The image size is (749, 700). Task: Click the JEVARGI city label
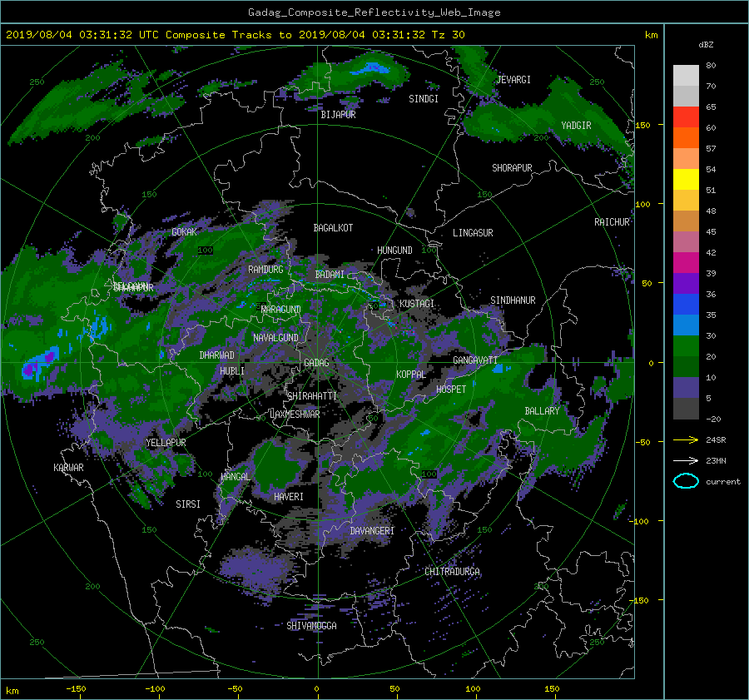[x=513, y=80]
